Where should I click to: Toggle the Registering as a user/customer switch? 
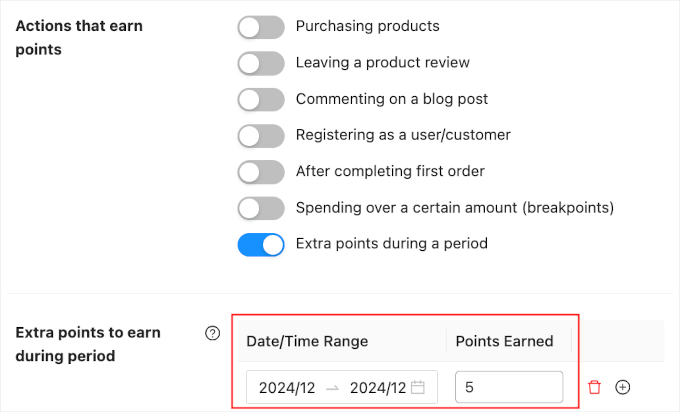coord(261,135)
